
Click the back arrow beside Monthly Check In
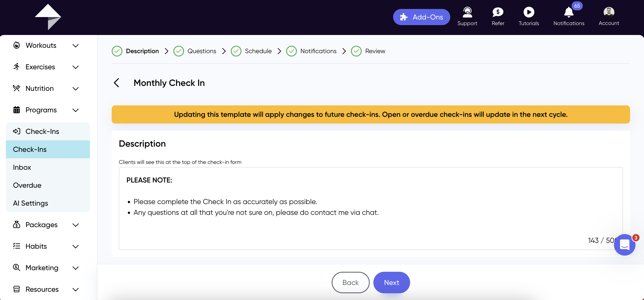click(x=117, y=83)
